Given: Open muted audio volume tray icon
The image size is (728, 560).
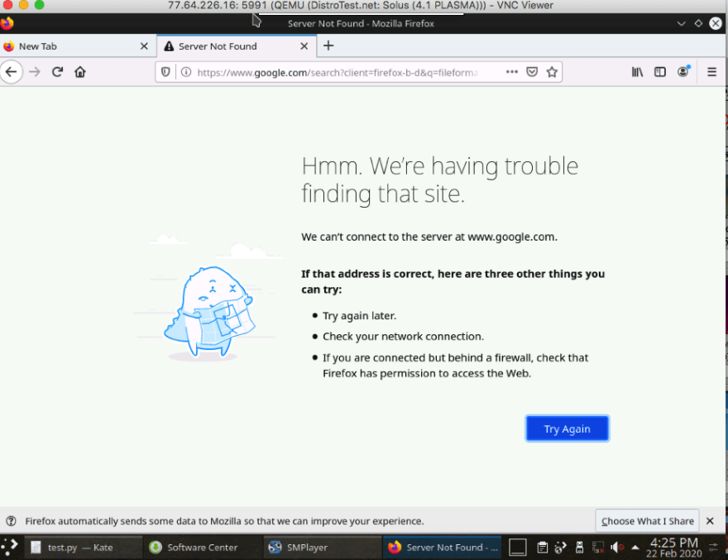Looking at the screenshot, I should coord(617,548).
